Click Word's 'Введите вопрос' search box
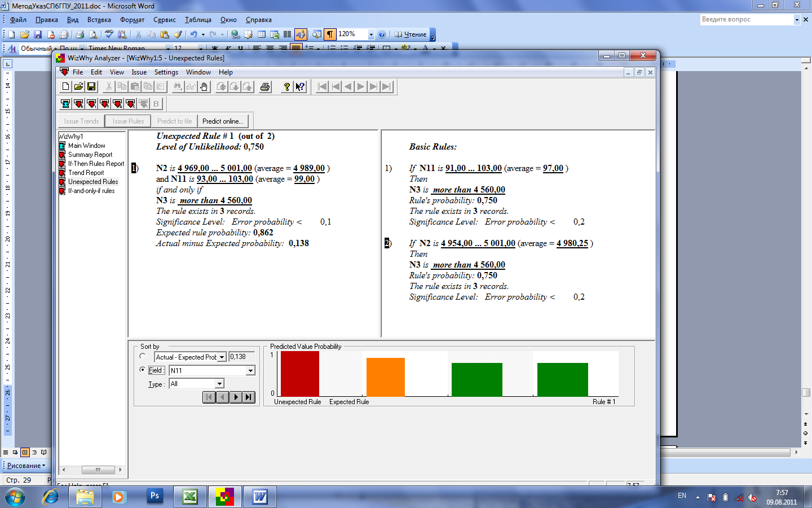This screenshot has height=508, width=812. [747, 19]
